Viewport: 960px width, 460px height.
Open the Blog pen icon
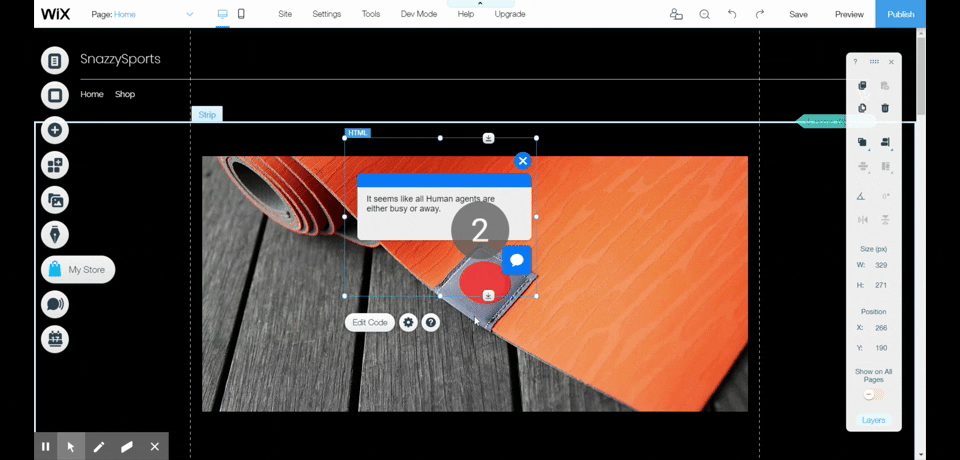coord(54,235)
